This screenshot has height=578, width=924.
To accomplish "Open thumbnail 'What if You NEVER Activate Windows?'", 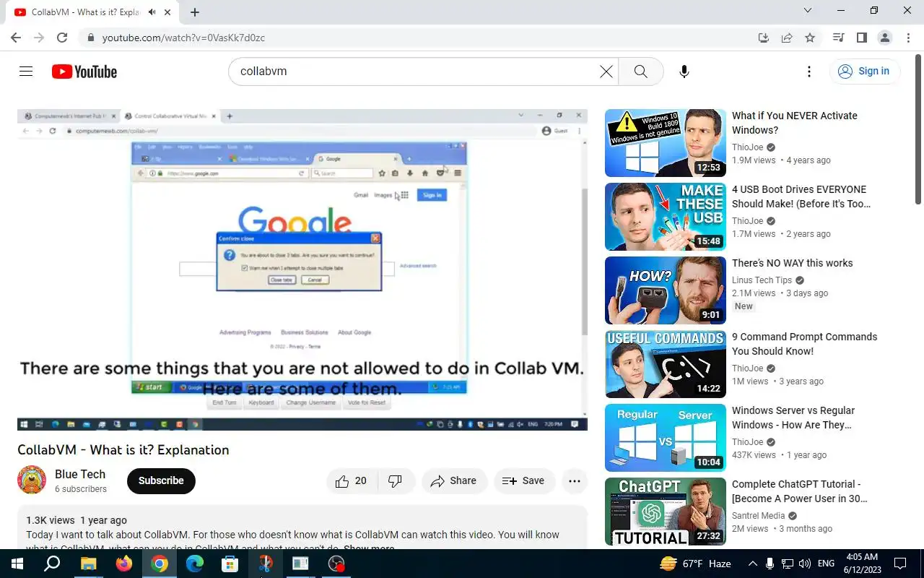I will coord(666,143).
